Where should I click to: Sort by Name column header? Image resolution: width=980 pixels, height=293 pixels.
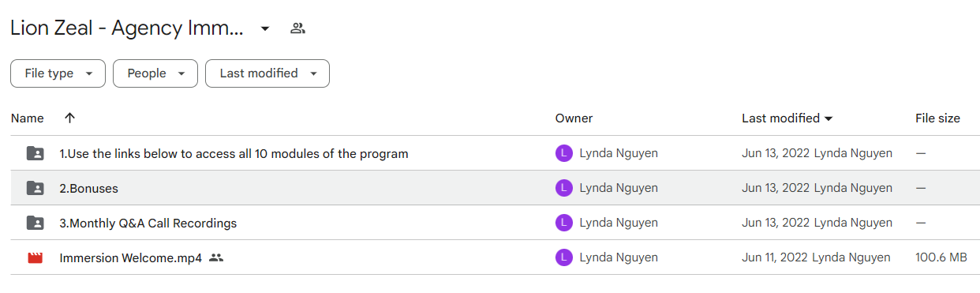pos(28,118)
